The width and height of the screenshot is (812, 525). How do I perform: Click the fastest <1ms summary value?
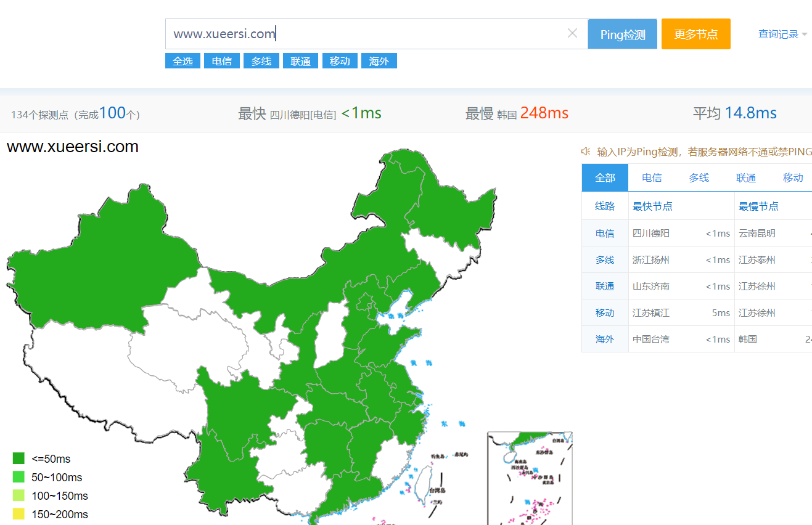coord(361,113)
